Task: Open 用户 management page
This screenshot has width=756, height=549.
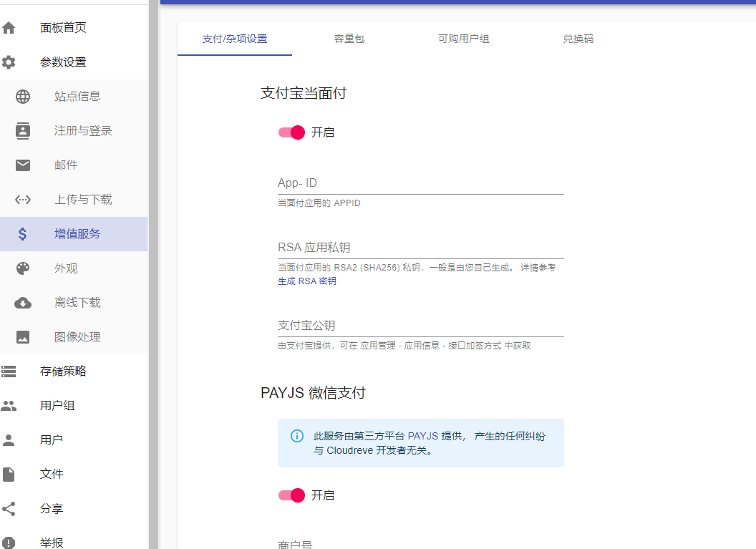Action: coord(74,440)
